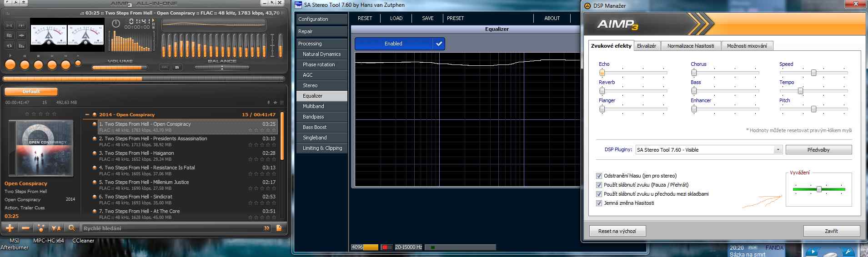Image resolution: width=868 pixels, height=257 pixels.
Task: Collapse the '2014 - Open Conspiracy' group
Action: [x=87, y=114]
